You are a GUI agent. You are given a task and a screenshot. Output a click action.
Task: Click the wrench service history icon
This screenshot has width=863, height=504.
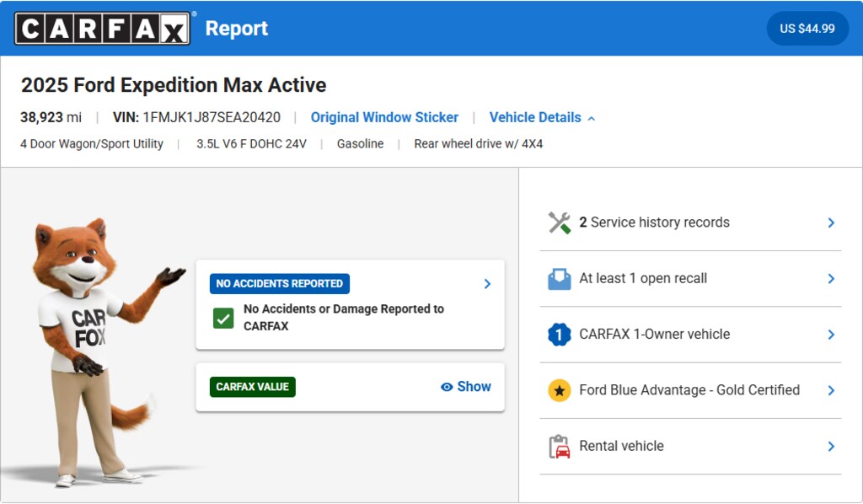pos(560,223)
